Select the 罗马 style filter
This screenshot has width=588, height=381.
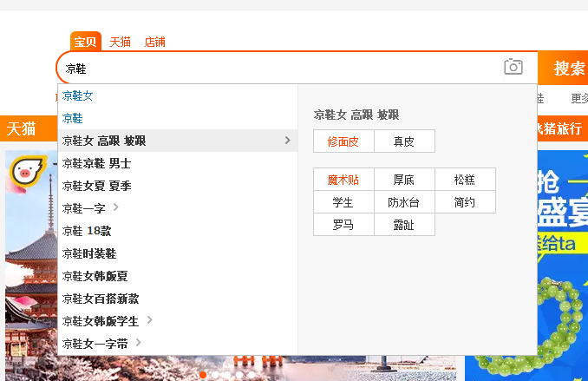(x=343, y=225)
